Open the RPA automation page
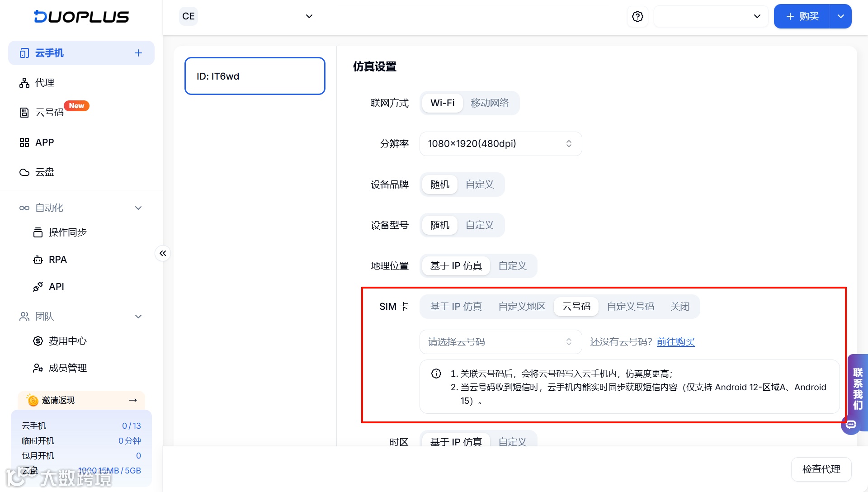Screen dimensions: 868x492 57,260
